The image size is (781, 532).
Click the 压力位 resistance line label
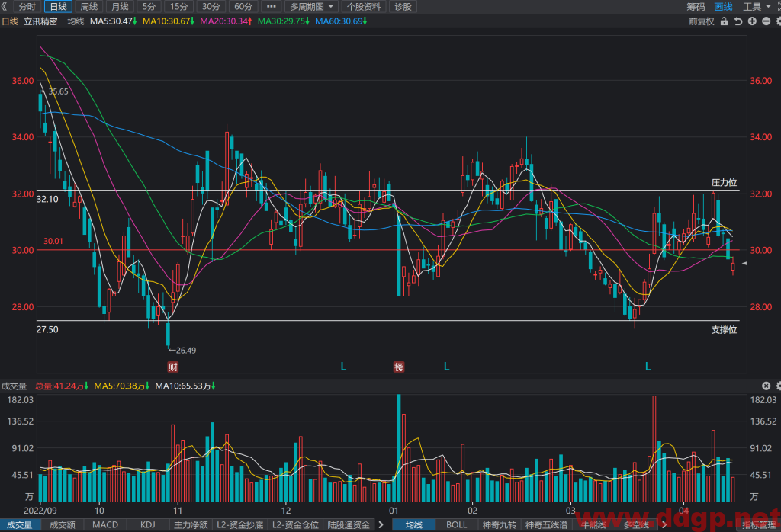725,183
